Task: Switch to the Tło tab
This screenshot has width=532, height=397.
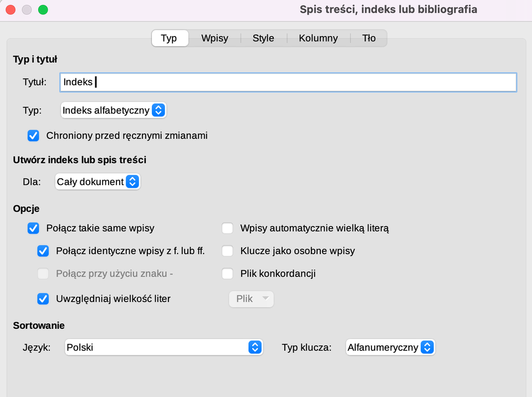Action: pyautogui.click(x=369, y=38)
